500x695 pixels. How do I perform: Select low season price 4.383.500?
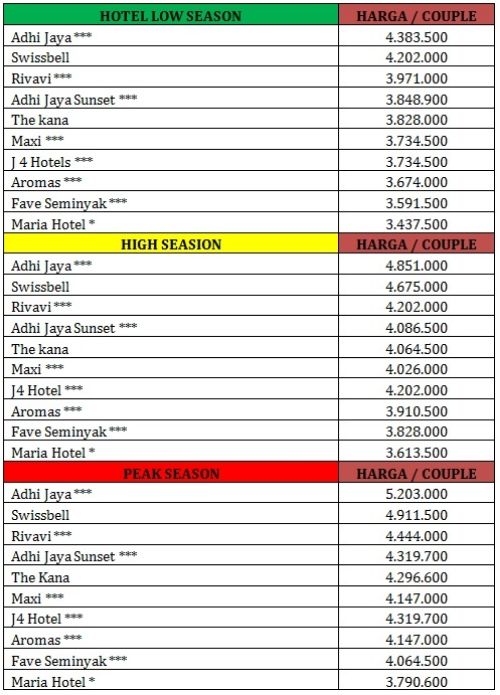point(416,37)
